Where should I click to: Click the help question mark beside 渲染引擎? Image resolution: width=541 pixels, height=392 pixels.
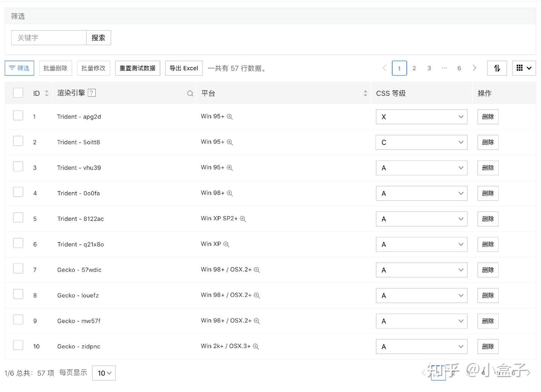coord(92,93)
